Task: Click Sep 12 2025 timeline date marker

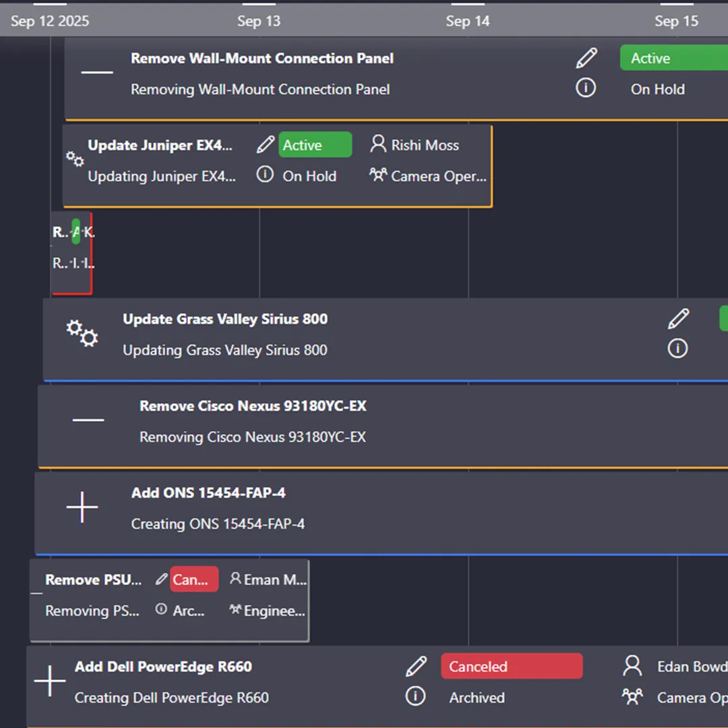Action: (x=50, y=21)
